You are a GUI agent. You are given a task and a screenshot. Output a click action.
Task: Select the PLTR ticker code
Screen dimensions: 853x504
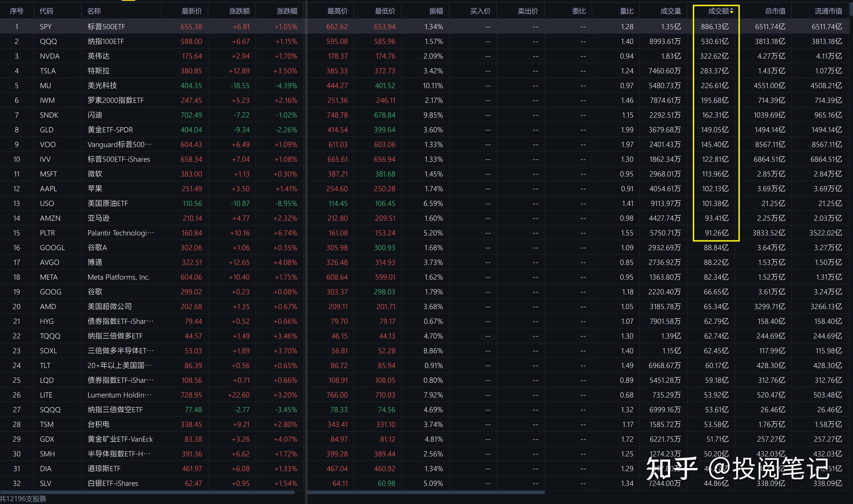(47, 233)
